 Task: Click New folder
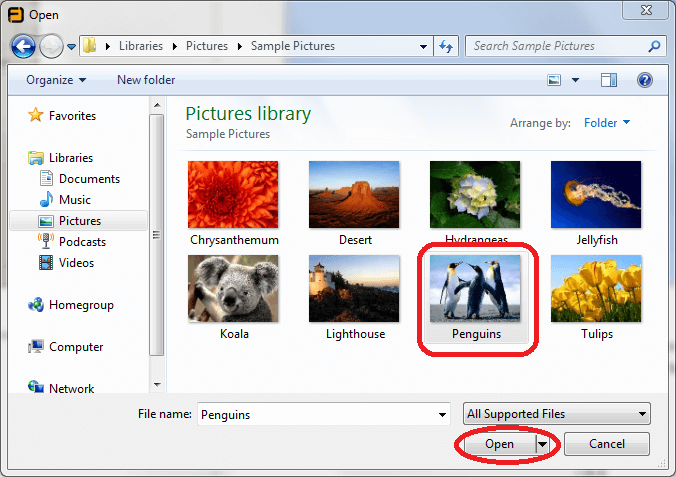pyautogui.click(x=146, y=80)
